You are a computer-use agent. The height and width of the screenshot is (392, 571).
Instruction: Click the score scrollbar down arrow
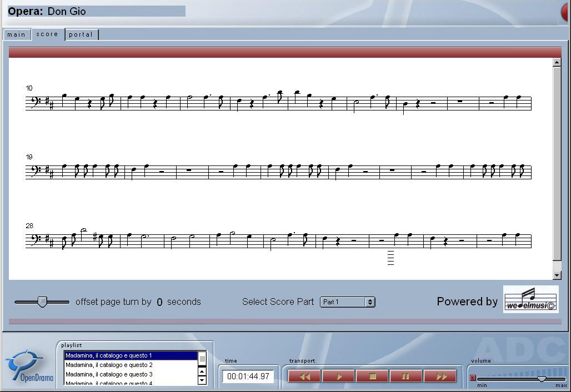point(557,275)
